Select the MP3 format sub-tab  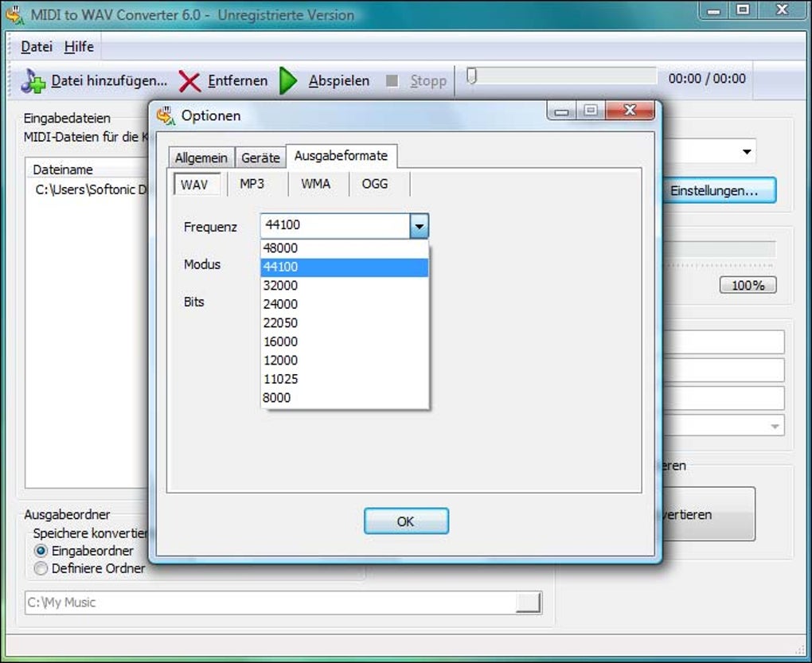click(x=252, y=184)
